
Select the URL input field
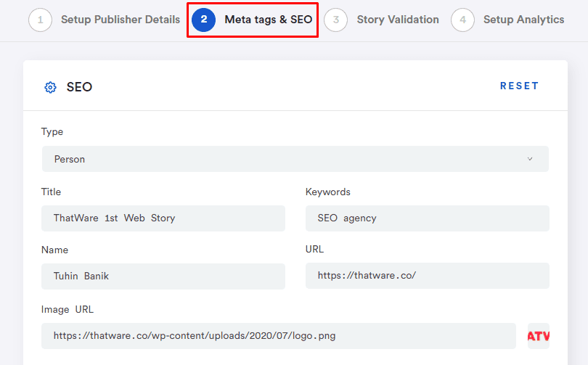click(428, 276)
